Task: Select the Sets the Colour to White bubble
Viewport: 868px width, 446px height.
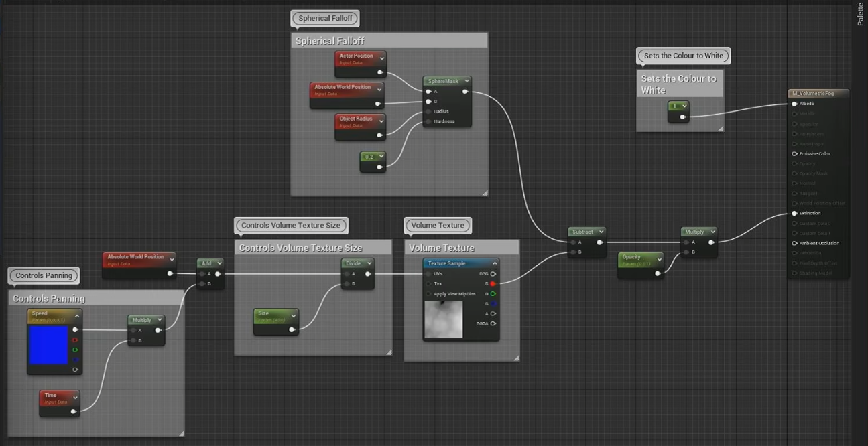Action: click(683, 56)
